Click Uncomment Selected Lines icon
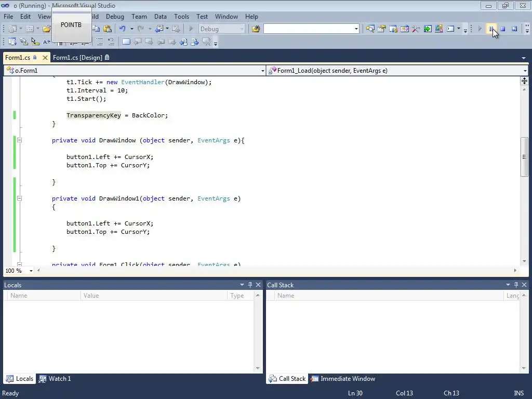Viewport: 532px width, 399px height. (111, 42)
